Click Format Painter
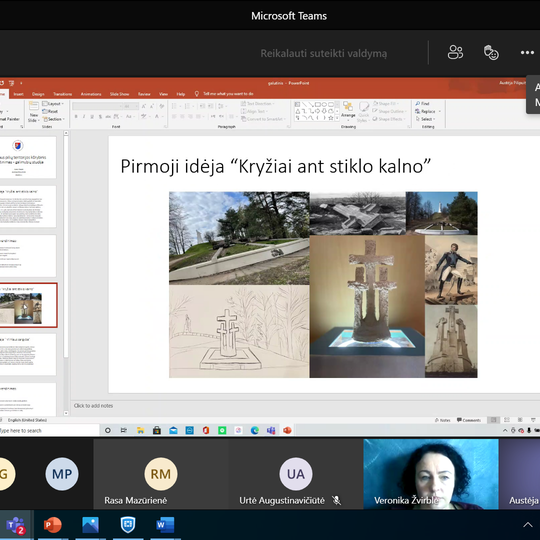Viewport: 540px width, 540px height. click(x=10, y=119)
